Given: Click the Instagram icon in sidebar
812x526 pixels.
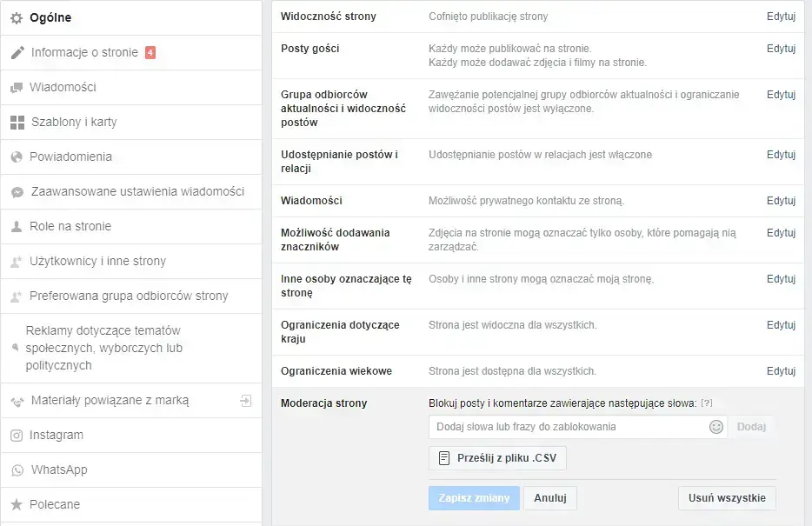Looking at the screenshot, I should tap(17, 436).
